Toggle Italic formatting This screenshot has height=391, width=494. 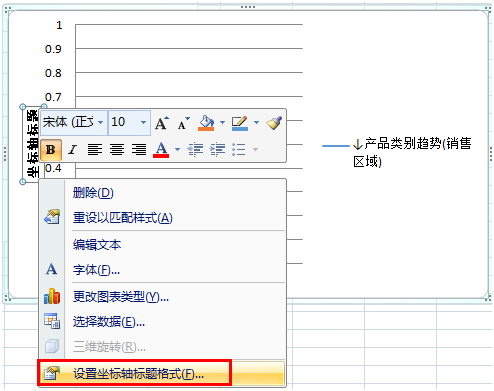[x=72, y=150]
